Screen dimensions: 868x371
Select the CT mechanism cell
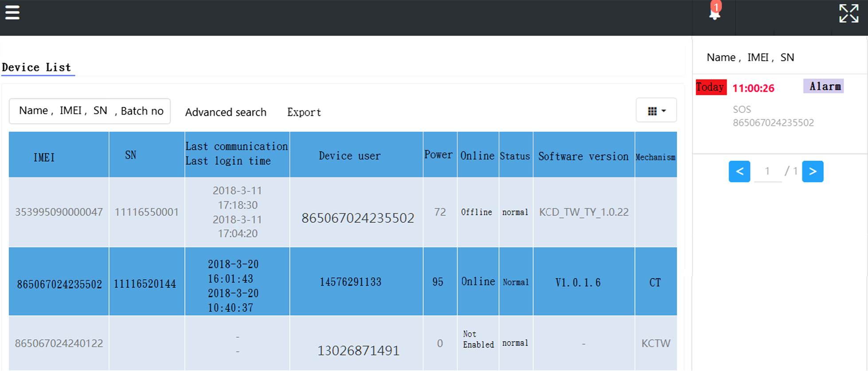[x=655, y=282]
